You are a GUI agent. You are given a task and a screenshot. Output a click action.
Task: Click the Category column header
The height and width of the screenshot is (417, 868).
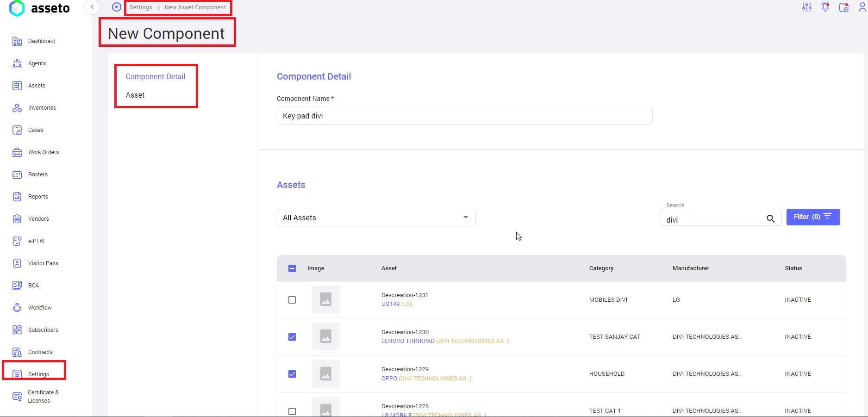pos(601,268)
